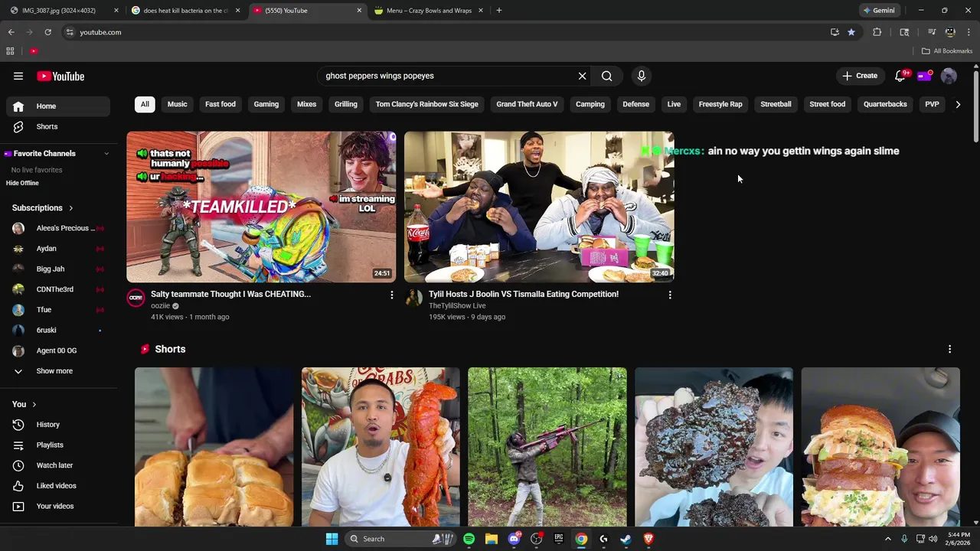Reload the page in the browser
The height and width of the screenshot is (551, 980).
[x=47, y=32]
